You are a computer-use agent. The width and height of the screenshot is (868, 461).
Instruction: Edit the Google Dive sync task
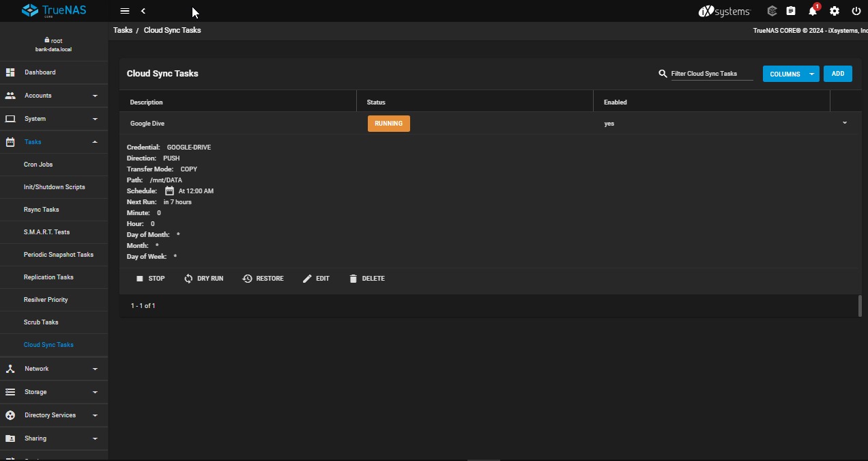(x=316, y=279)
